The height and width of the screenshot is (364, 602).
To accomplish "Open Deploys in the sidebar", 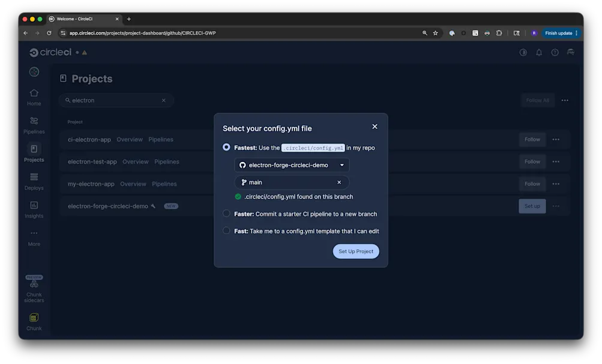I will click(x=34, y=182).
